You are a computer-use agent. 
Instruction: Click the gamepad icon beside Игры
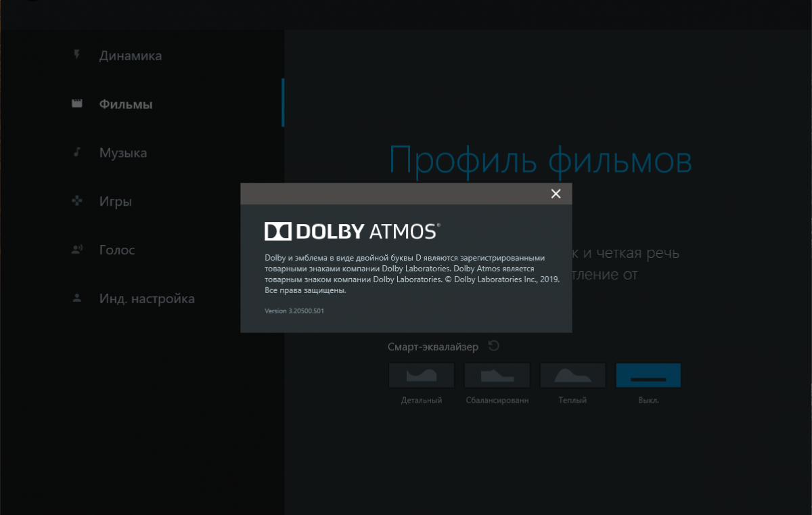click(x=77, y=201)
